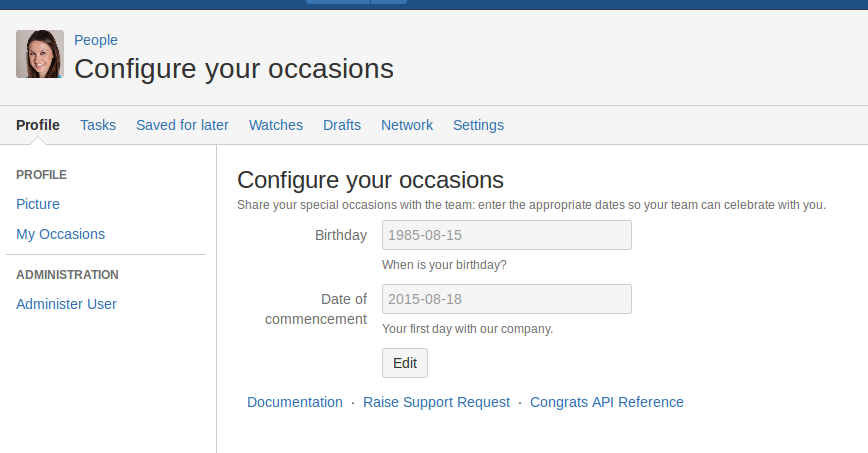Select Picture in the profile sidebar
Viewport: 868px width, 453px height.
[x=38, y=204]
